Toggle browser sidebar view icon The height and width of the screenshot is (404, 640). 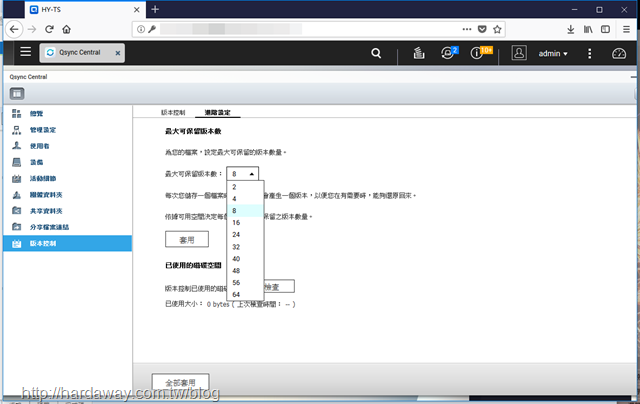(605, 29)
